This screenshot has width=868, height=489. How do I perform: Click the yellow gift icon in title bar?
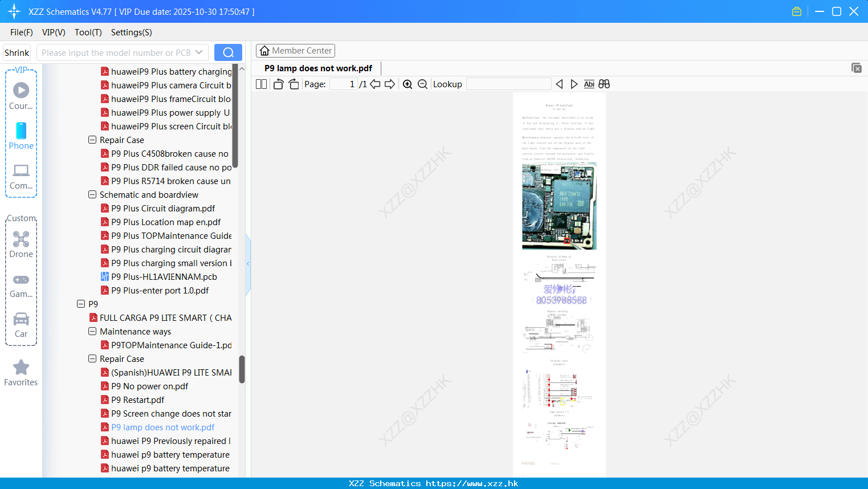[x=797, y=11]
